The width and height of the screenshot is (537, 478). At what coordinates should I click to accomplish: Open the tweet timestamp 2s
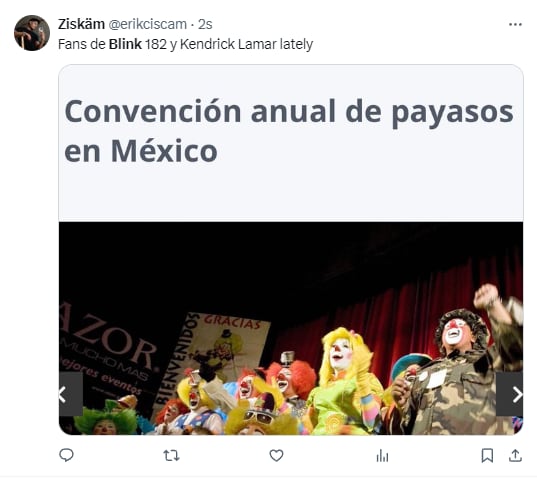205,24
